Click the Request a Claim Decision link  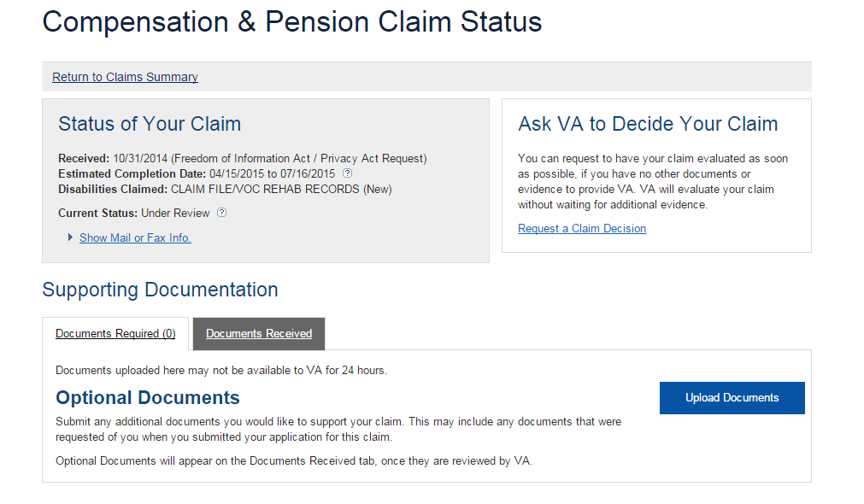582,229
